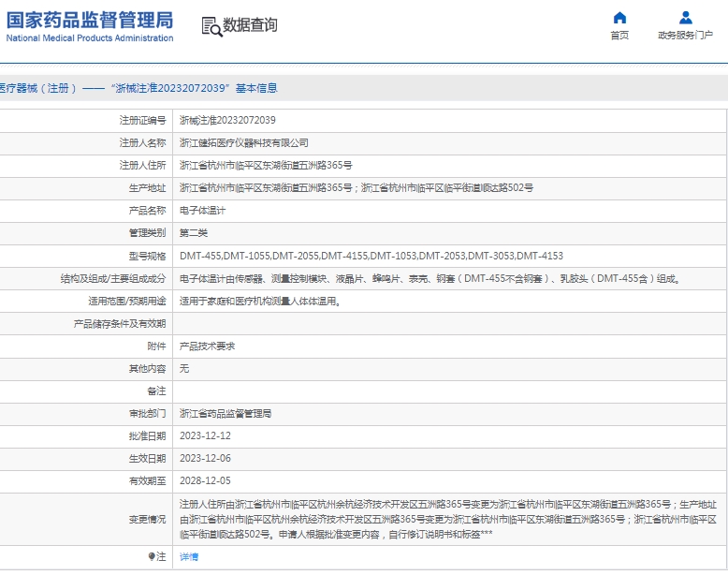Click the 数据查询 heading text
728x575 pixels.
(x=250, y=25)
